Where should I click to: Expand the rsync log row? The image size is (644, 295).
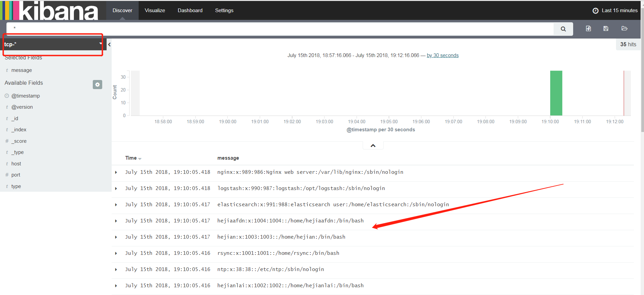click(x=116, y=253)
